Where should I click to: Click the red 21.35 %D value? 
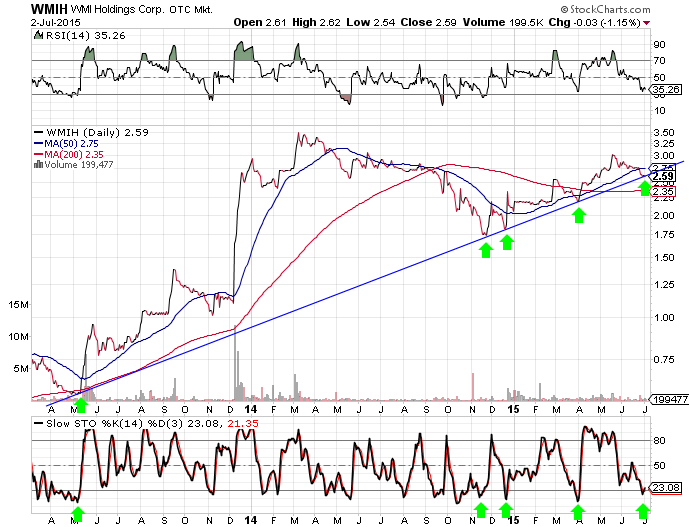pos(243,424)
